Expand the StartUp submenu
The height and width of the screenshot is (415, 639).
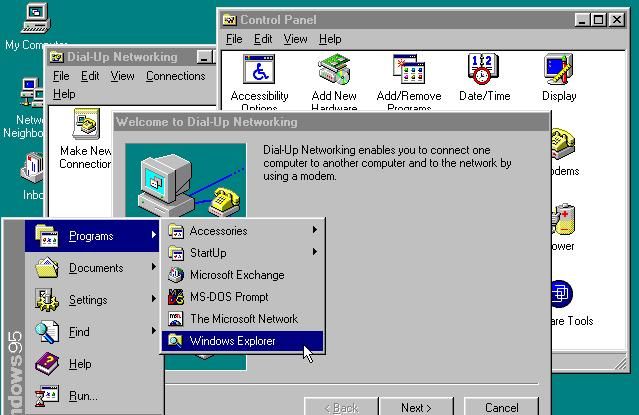tap(243, 253)
